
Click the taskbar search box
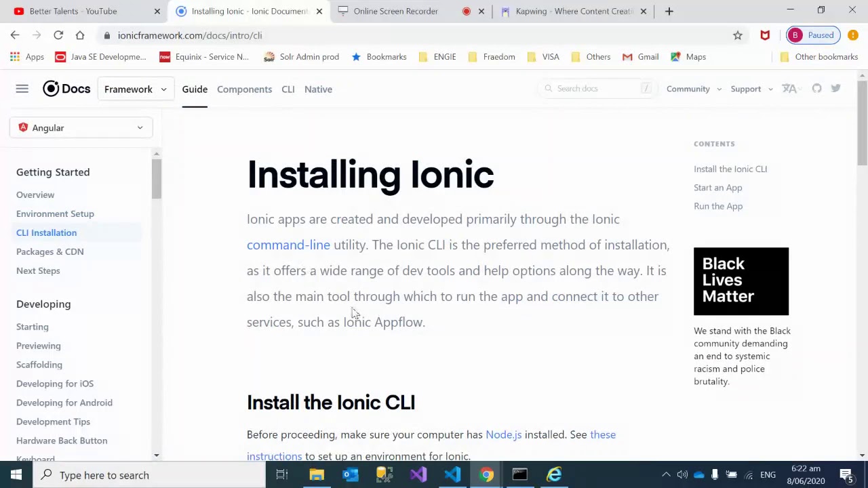(149, 475)
